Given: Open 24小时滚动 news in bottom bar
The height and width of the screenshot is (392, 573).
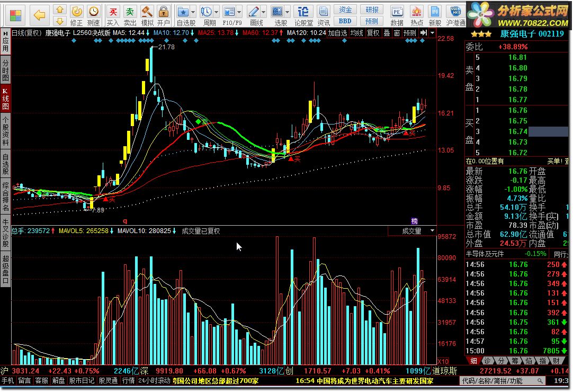Looking at the screenshot, I should tap(154, 381).
